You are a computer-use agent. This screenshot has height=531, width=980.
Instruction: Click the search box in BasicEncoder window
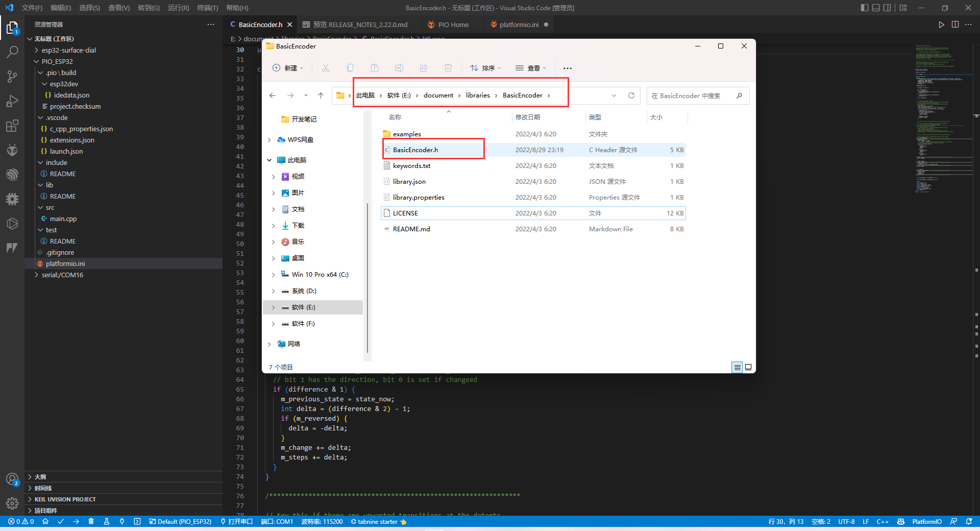[x=698, y=95]
